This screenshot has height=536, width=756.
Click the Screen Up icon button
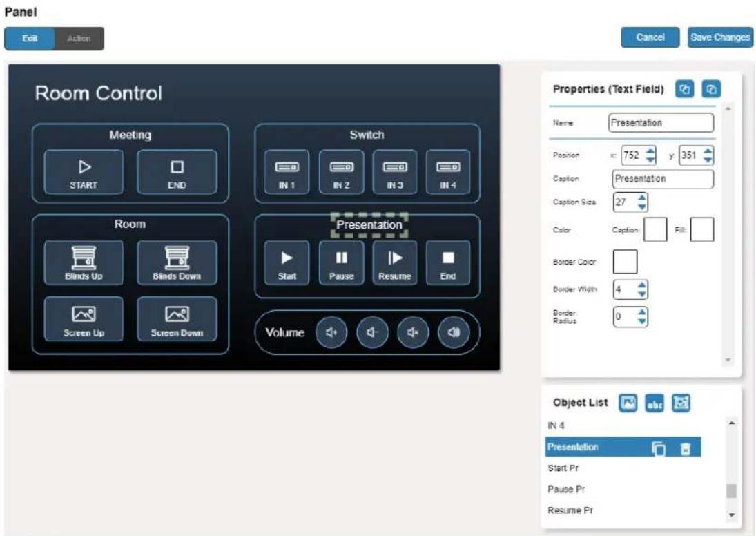click(84, 319)
